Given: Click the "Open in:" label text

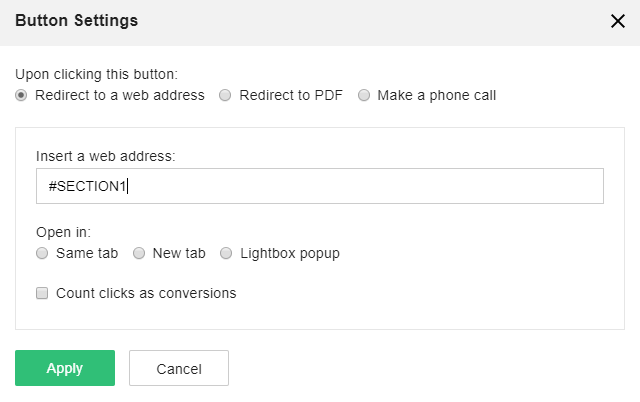Looking at the screenshot, I should pyautogui.click(x=63, y=232).
